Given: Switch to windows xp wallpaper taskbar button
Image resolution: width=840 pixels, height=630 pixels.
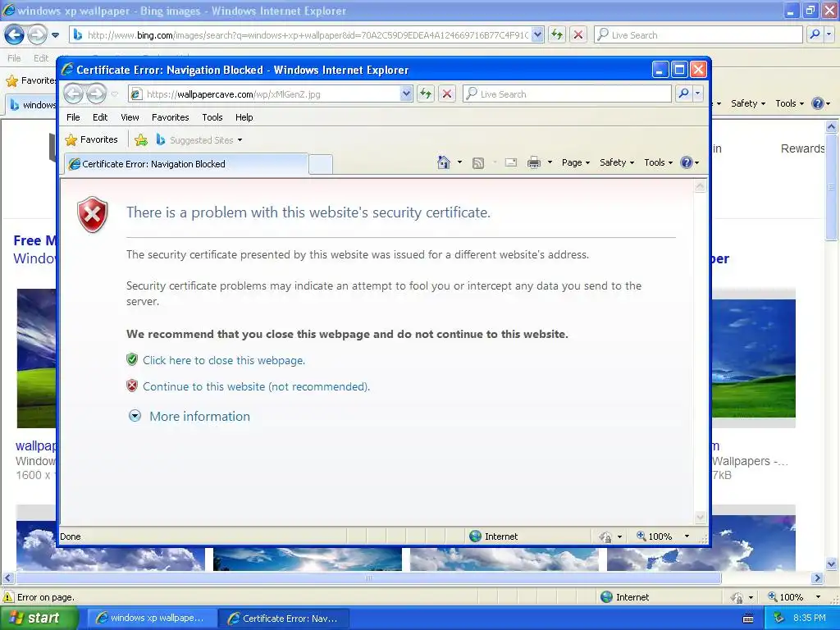Looking at the screenshot, I should [x=151, y=618].
